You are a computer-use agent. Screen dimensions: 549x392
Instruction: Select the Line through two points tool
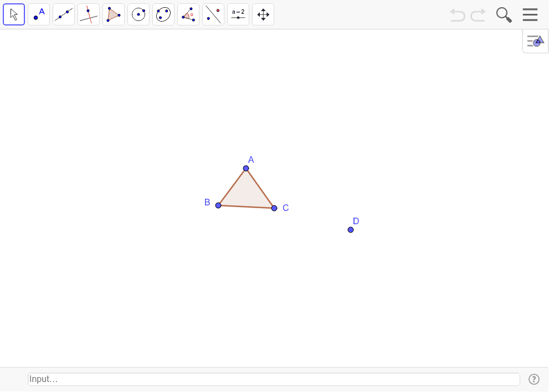point(64,14)
